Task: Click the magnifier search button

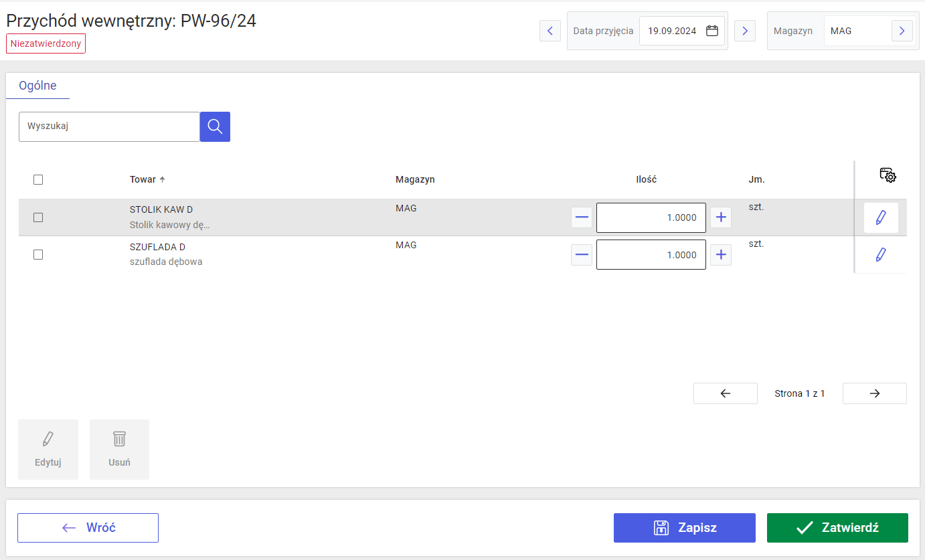Action: pyautogui.click(x=215, y=126)
